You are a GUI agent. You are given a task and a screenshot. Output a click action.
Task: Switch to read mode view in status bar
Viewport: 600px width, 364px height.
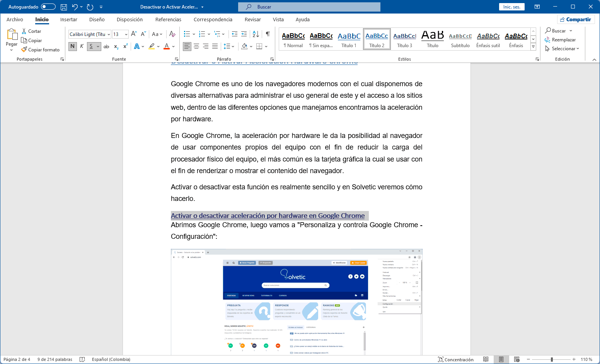(486, 359)
